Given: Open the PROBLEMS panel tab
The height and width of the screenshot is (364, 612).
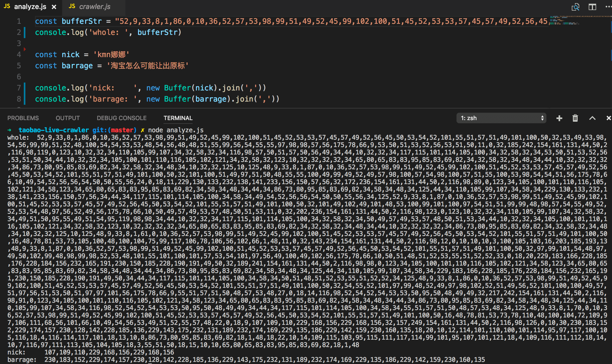Looking at the screenshot, I should coord(23,118).
